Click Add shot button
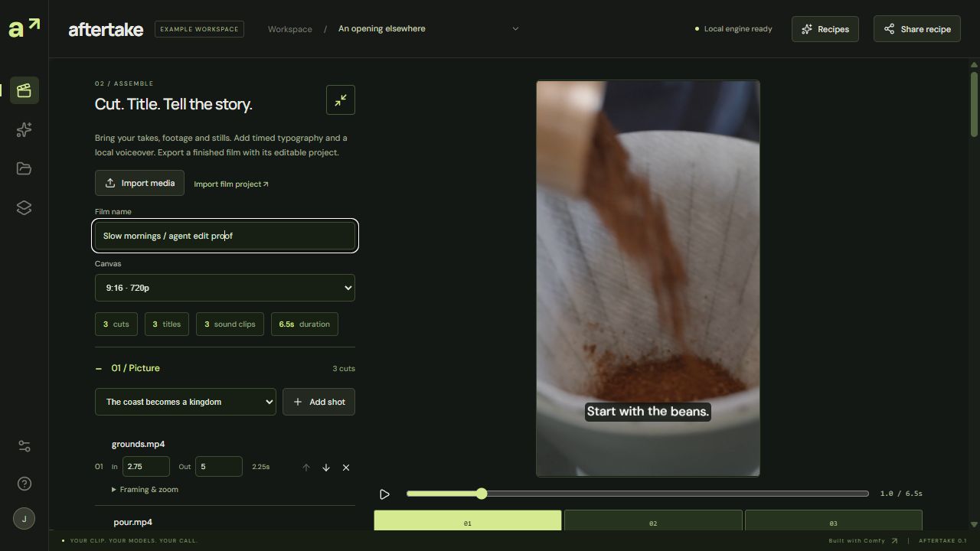This screenshot has height=551, width=980. tap(319, 402)
